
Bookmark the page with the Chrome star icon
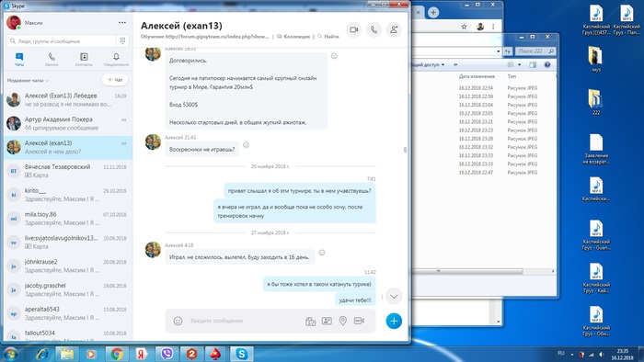point(464,27)
